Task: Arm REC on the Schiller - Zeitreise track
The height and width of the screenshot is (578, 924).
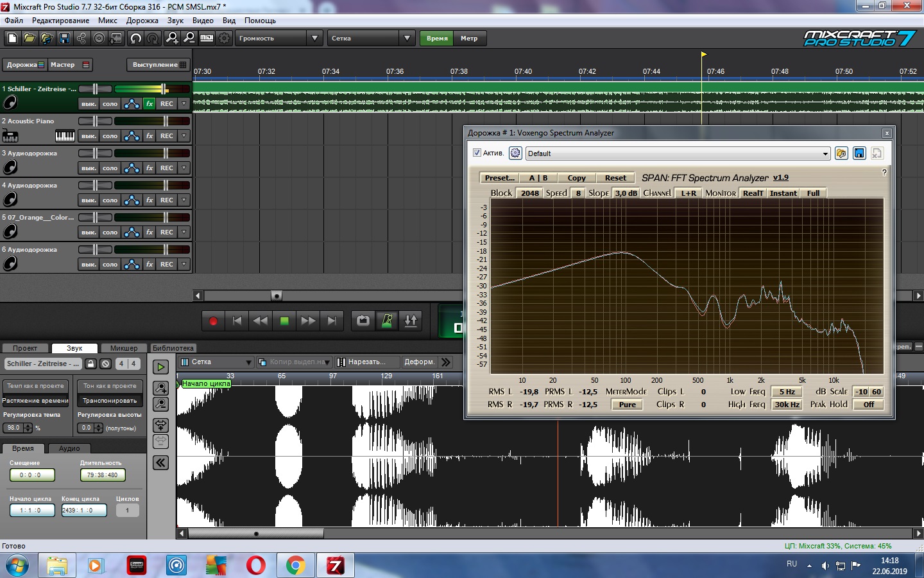Action: 167,103
